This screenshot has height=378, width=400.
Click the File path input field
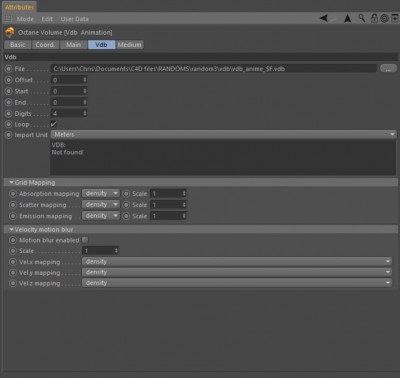tap(214, 69)
